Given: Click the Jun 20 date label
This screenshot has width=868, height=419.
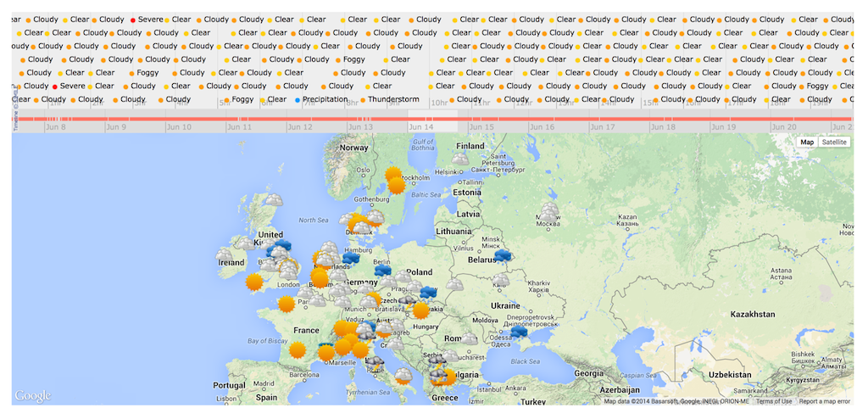Looking at the screenshot, I should pyautogui.click(x=783, y=127).
